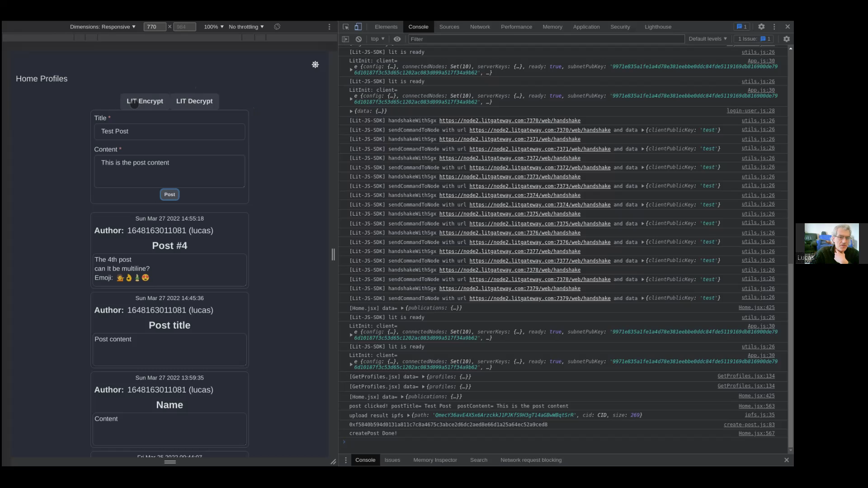The height and width of the screenshot is (488, 868).
Task: Switch to the Performance tab
Action: click(516, 27)
